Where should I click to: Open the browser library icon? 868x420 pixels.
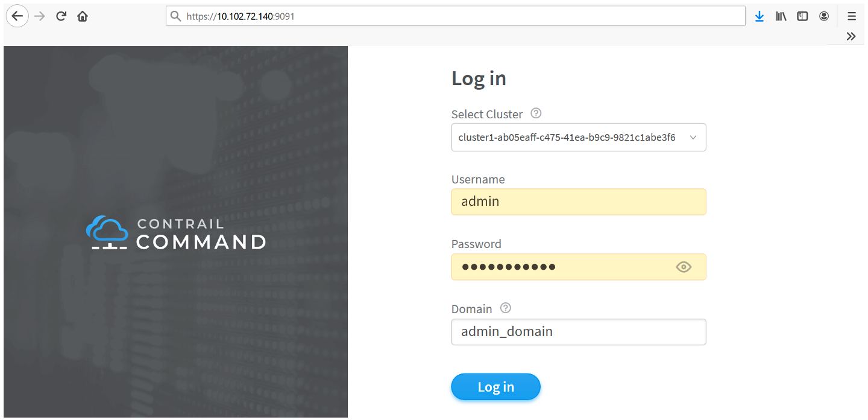tap(781, 16)
